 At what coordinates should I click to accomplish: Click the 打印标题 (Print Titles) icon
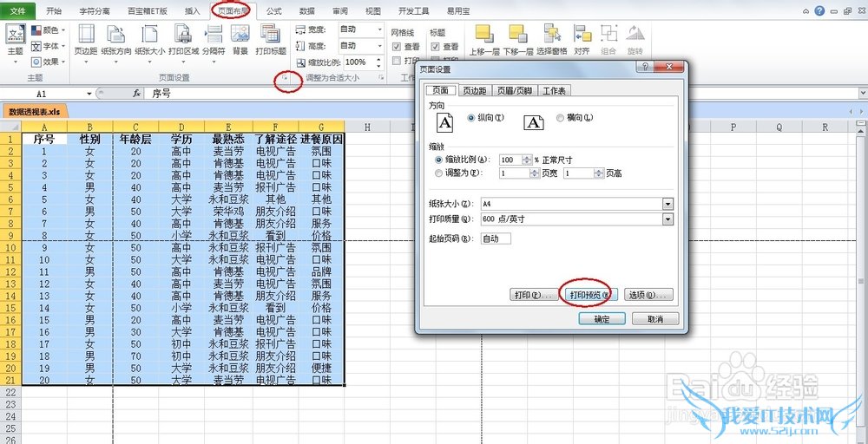(x=271, y=39)
